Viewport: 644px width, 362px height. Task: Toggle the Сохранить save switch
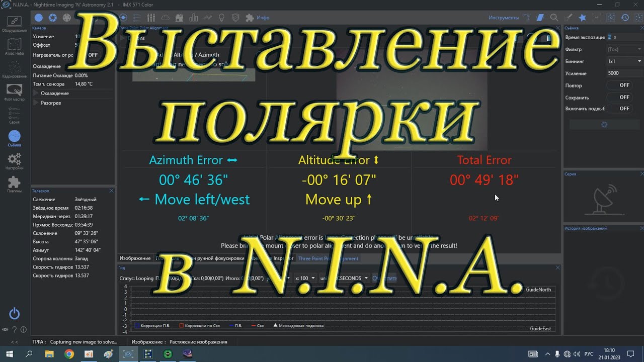click(x=619, y=97)
